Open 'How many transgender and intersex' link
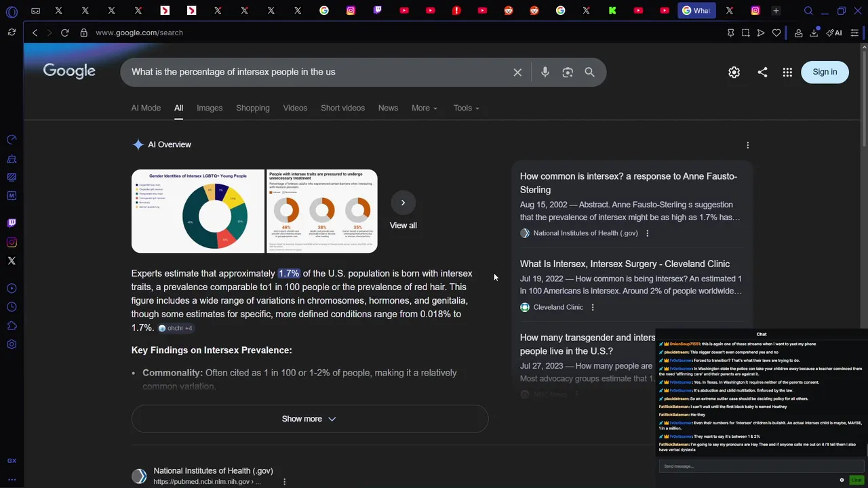The width and height of the screenshot is (868, 488). coord(587,344)
